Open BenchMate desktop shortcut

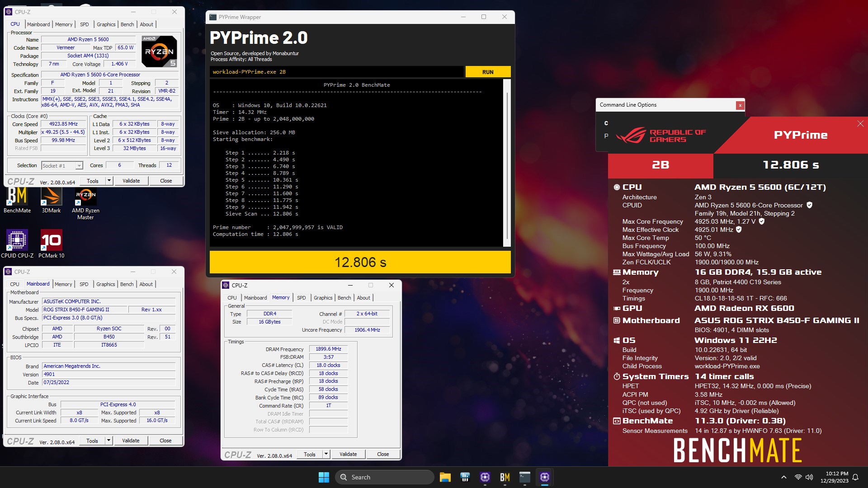click(17, 200)
